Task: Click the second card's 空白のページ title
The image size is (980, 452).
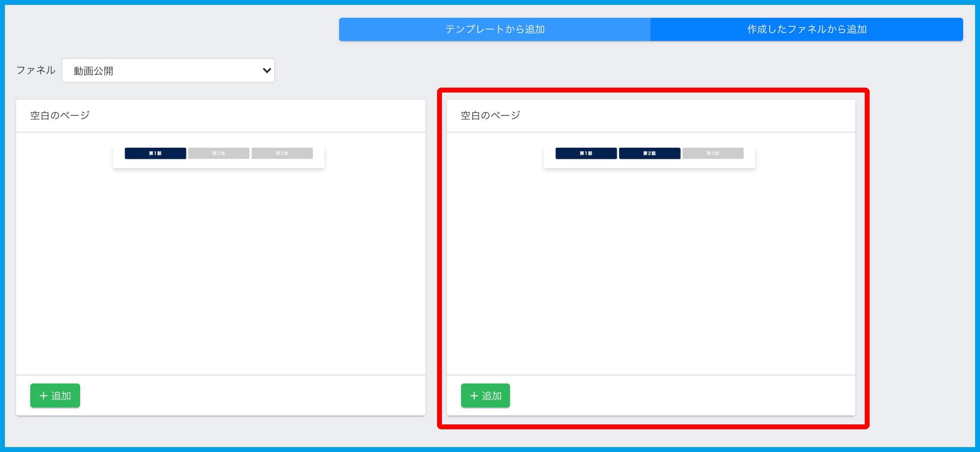Action: 490,116
